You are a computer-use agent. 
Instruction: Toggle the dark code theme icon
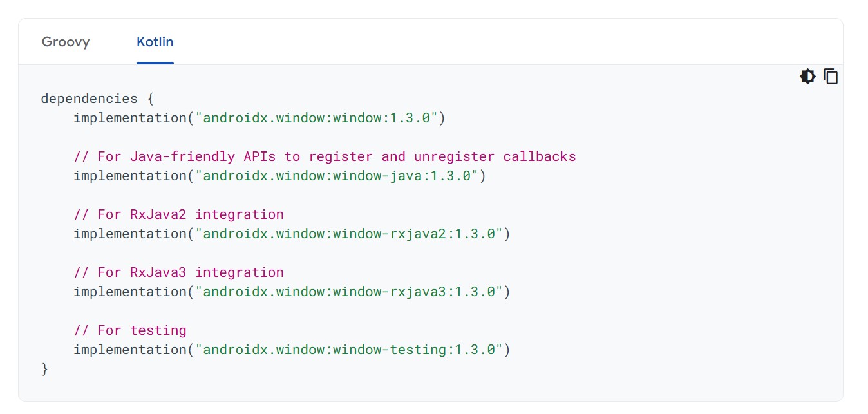807,77
